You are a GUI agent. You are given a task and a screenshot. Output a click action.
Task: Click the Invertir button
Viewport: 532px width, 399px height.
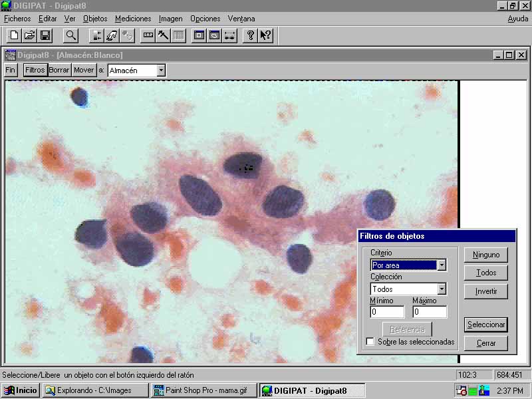(x=485, y=291)
